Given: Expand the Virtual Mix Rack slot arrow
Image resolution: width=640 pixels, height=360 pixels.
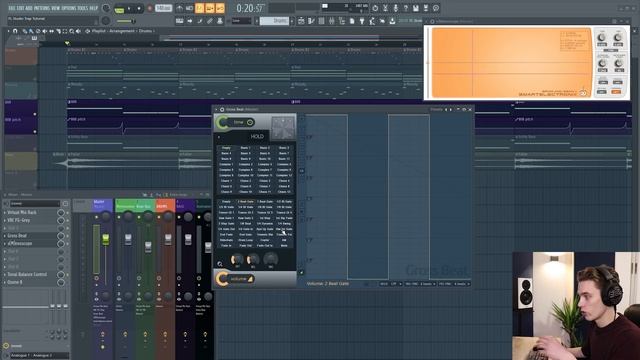Looking at the screenshot, I should point(4,213).
